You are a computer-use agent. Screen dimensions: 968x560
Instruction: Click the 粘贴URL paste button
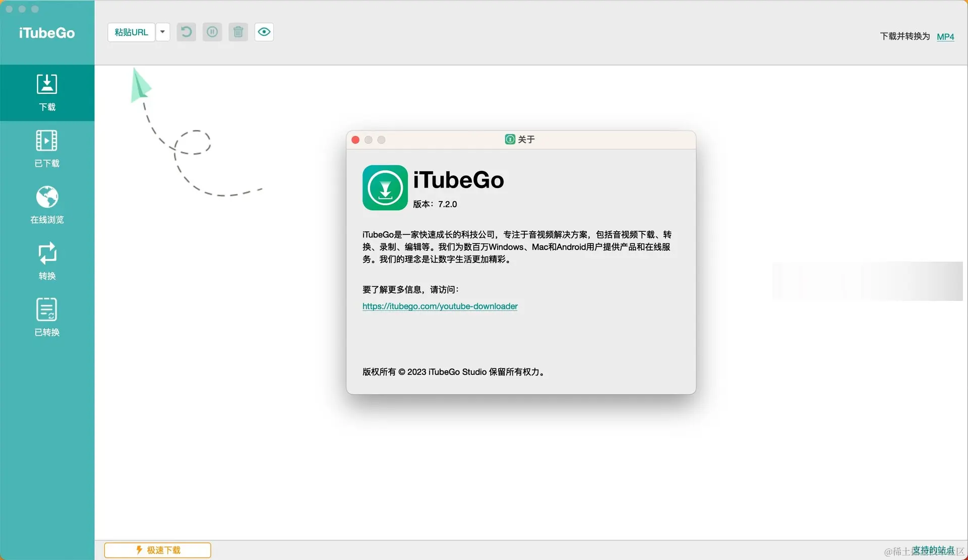click(x=131, y=32)
